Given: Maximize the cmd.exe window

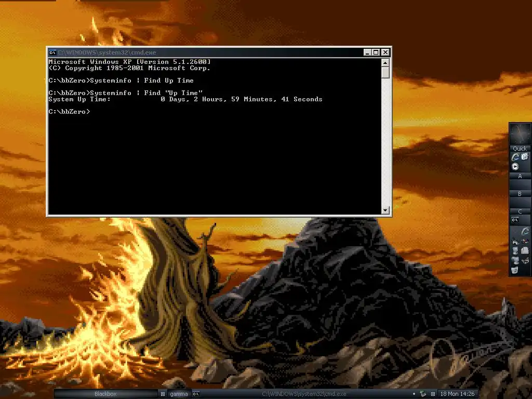Looking at the screenshot, I should coord(376,52).
